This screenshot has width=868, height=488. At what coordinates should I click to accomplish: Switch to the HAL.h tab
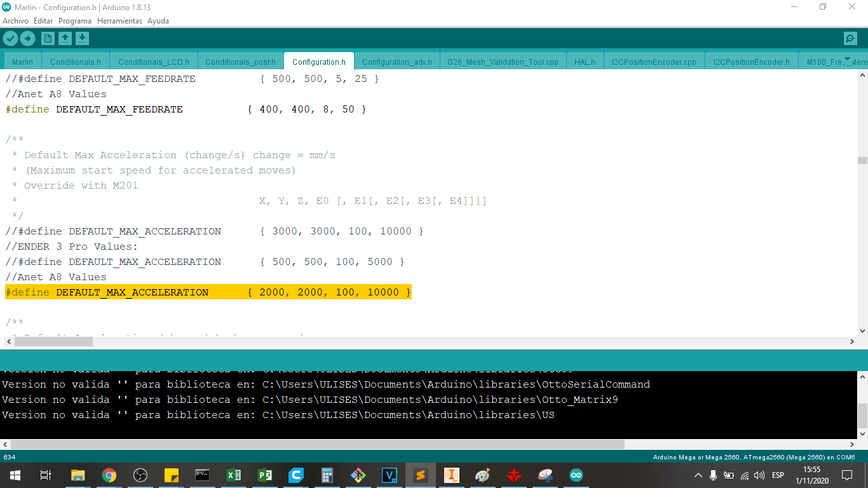pos(585,62)
